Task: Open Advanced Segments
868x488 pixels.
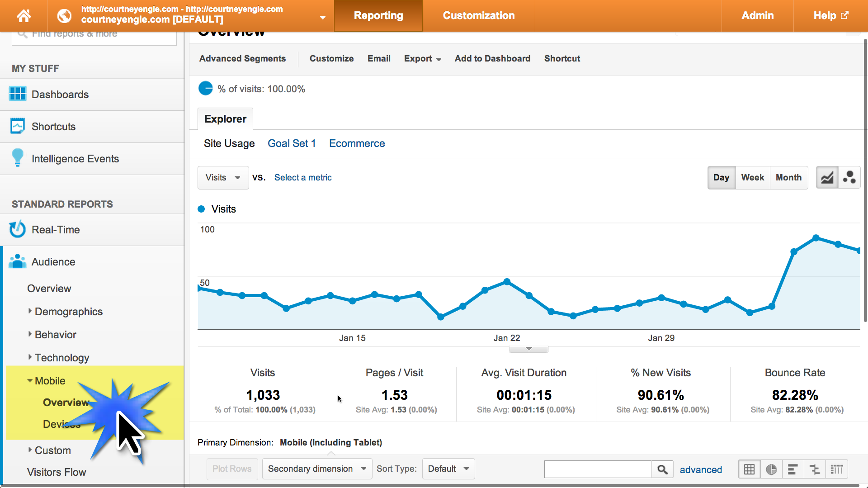Action: 242,59
